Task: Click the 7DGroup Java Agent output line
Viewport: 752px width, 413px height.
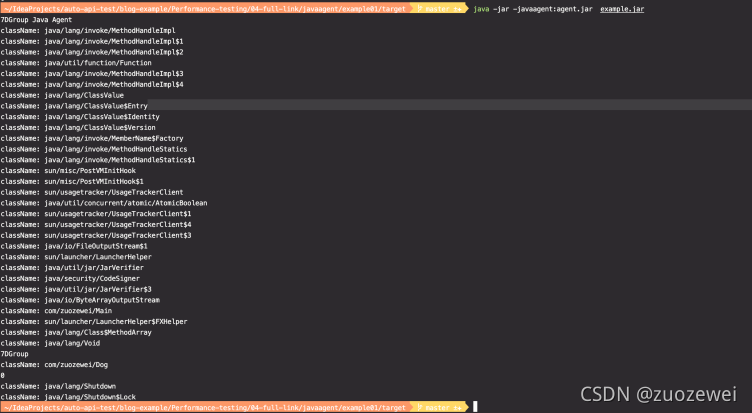Action: coord(36,20)
